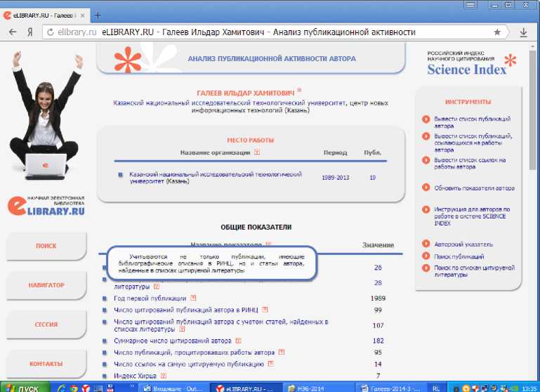Click arrow icon beside 'Обновить показатели автора'
Image resolution: width=540 pixels, height=392 pixels.
point(426,188)
